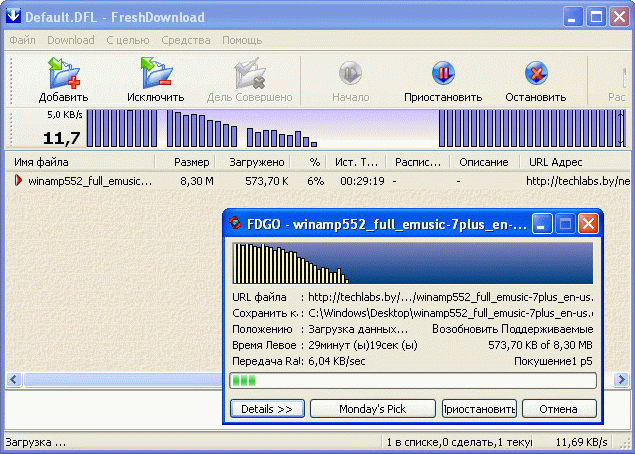Click the 573,70 K downloaded cell

point(266,181)
